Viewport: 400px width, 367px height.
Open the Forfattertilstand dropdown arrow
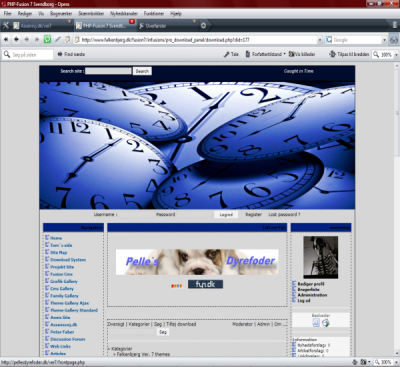[x=284, y=54]
